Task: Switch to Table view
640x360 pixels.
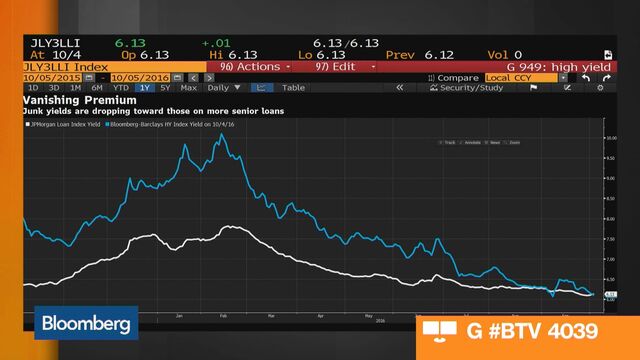Action: tap(293, 88)
